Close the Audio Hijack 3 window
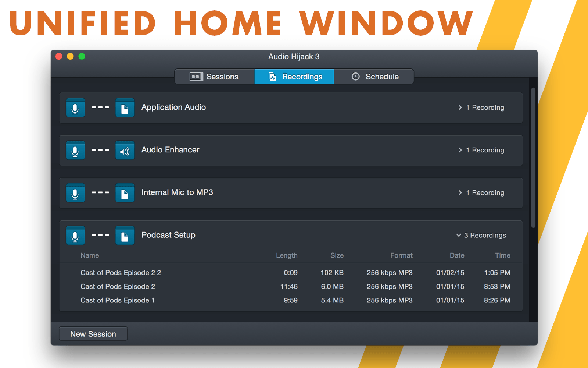 59,56
